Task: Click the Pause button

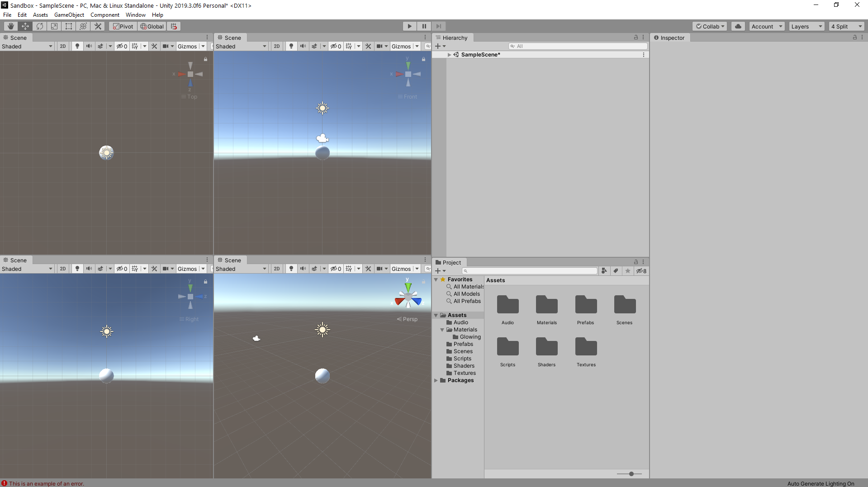Action: point(424,26)
